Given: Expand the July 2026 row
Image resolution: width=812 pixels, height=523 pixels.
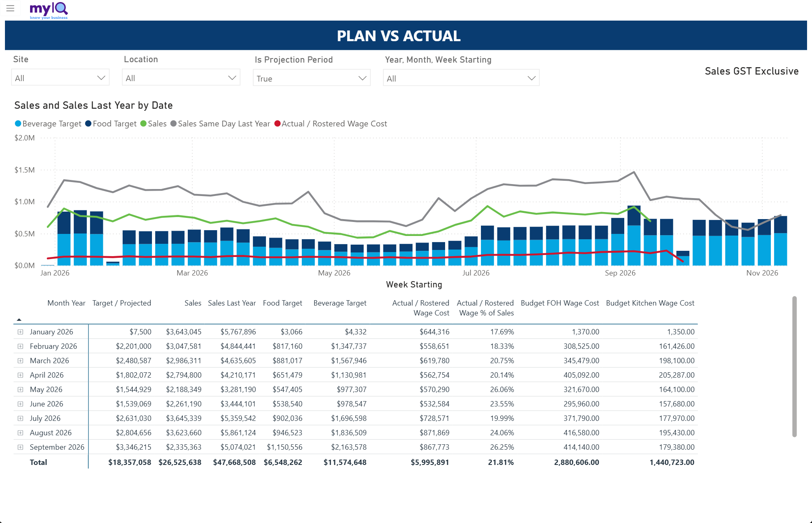Looking at the screenshot, I should pyautogui.click(x=20, y=418).
